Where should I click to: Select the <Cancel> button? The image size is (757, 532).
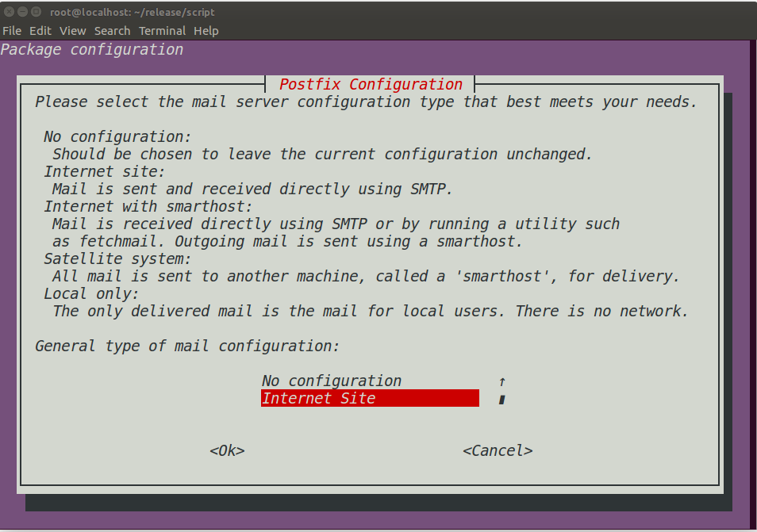pyautogui.click(x=498, y=450)
